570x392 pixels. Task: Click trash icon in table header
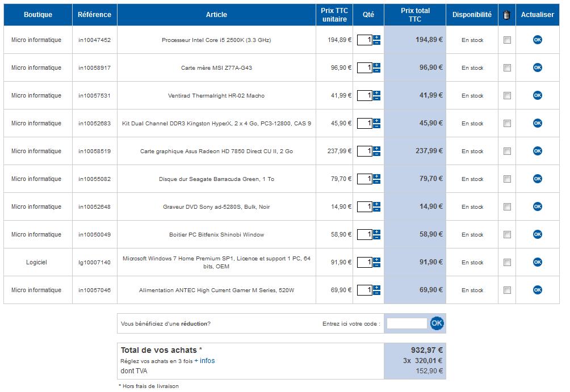point(507,15)
